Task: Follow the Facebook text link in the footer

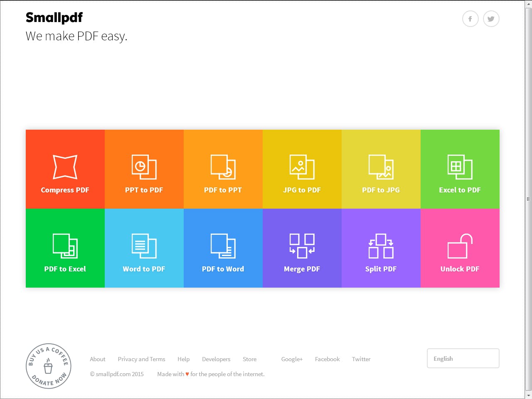Action: 328,359
